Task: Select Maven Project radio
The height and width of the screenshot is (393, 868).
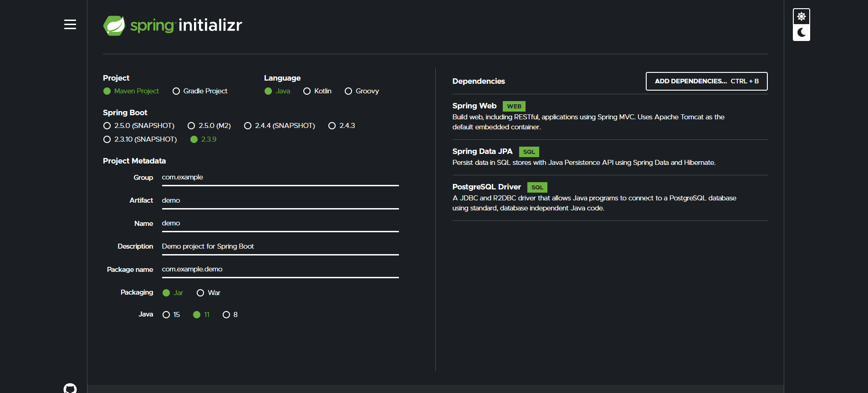Action: (131, 91)
